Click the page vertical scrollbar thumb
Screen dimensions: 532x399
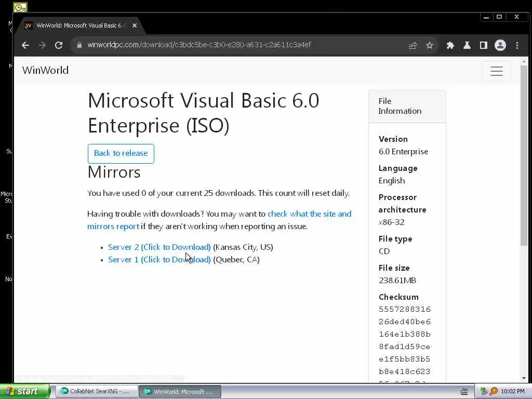click(524, 155)
